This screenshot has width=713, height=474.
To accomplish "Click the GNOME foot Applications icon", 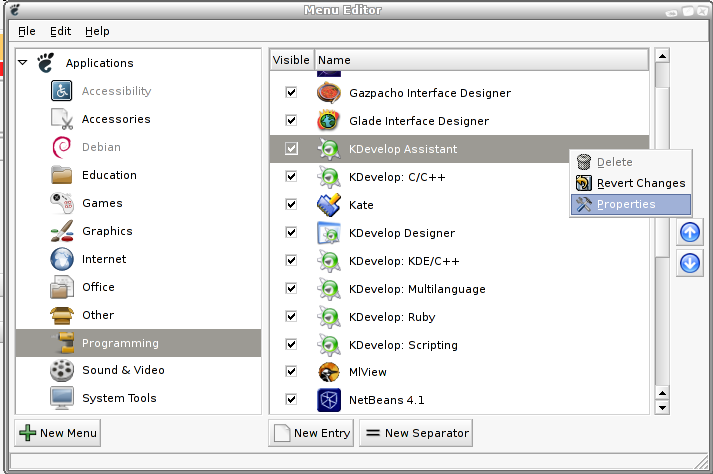I will (x=45, y=63).
